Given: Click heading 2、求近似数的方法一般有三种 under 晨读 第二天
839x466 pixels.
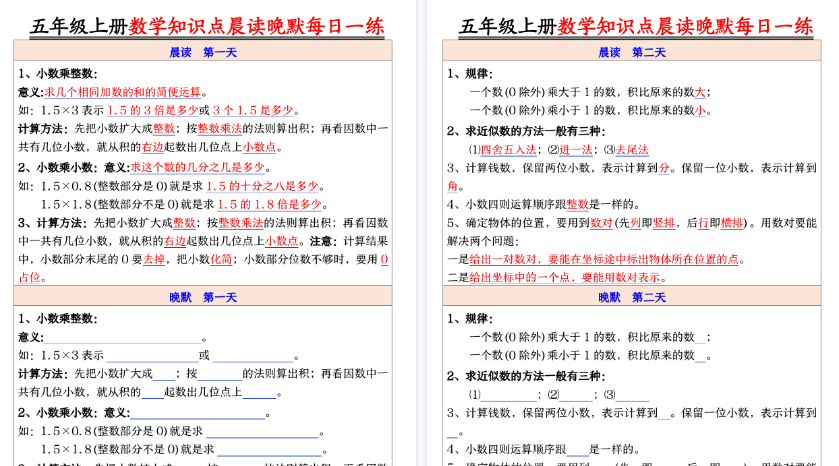Looking at the screenshot, I should (527, 131).
